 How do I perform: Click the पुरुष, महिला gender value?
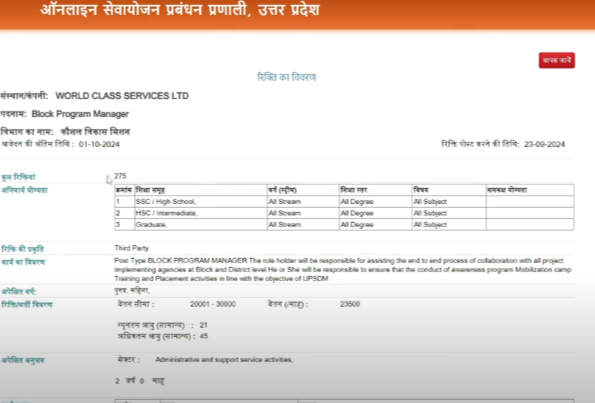tap(132, 291)
